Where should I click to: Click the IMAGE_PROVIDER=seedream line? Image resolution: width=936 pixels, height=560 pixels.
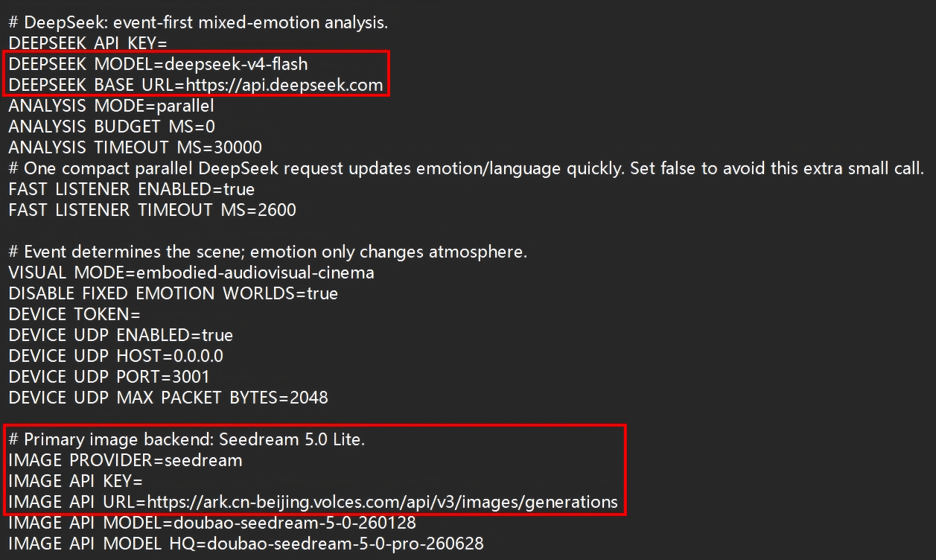pos(125,460)
